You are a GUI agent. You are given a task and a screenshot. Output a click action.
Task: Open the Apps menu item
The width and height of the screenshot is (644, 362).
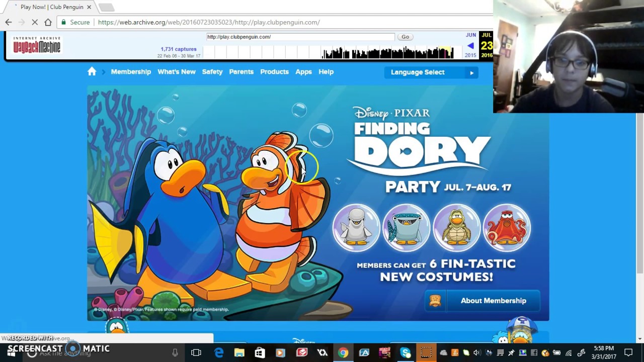click(x=303, y=72)
